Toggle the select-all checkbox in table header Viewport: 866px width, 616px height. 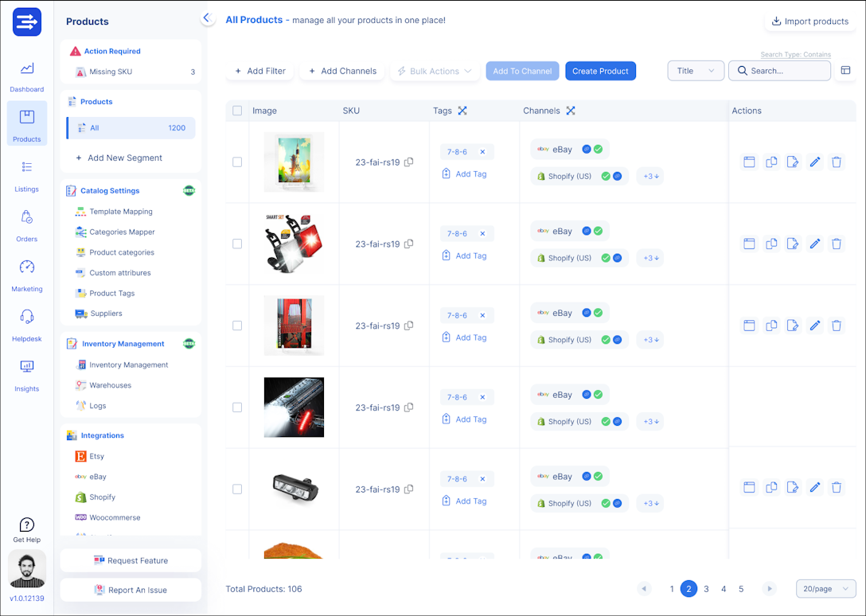(237, 111)
